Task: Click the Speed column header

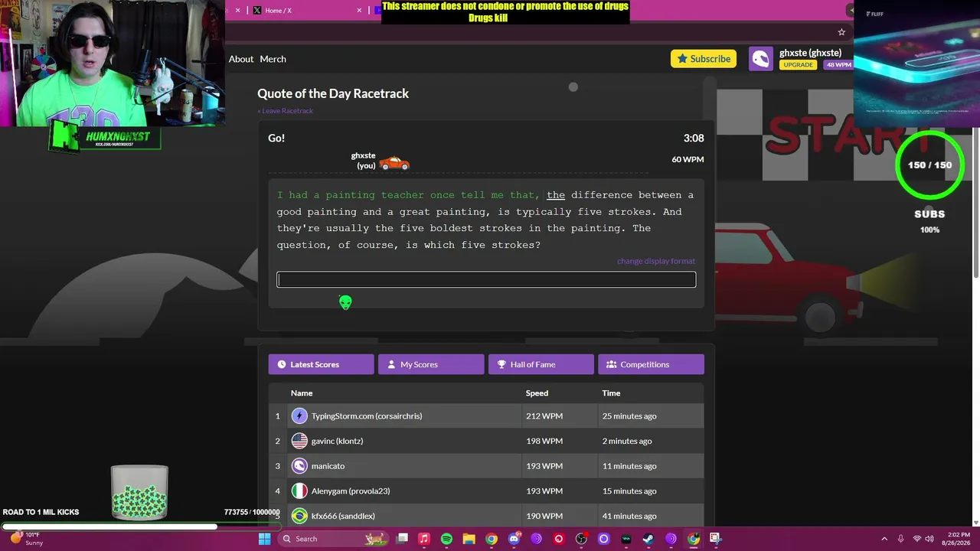Action: (537, 393)
